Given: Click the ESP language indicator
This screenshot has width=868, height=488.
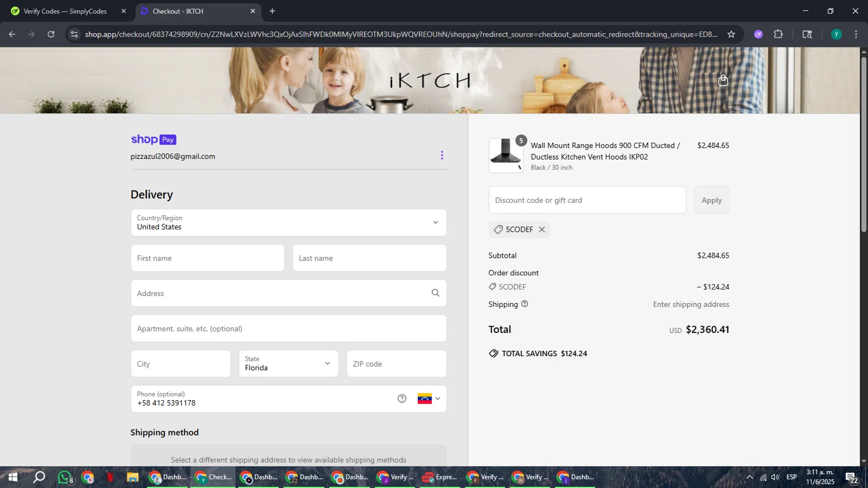Looking at the screenshot, I should point(792,477).
